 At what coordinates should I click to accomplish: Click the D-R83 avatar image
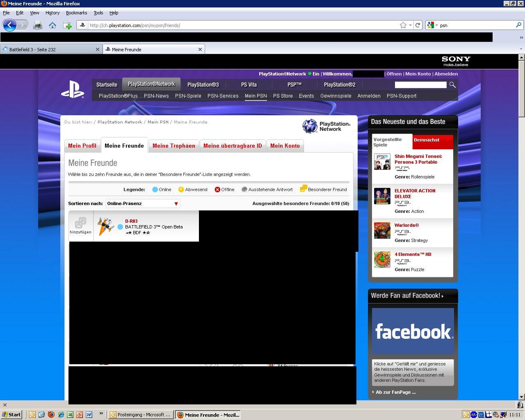pos(105,226)
